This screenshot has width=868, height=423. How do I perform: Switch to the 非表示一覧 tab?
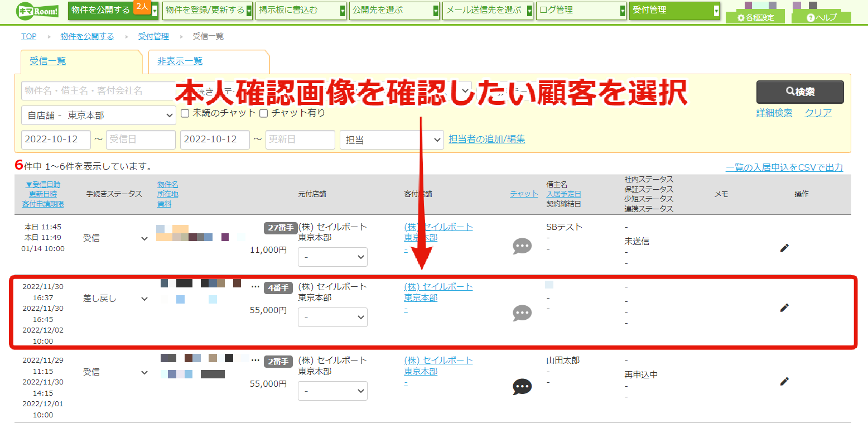click(180, 61)
